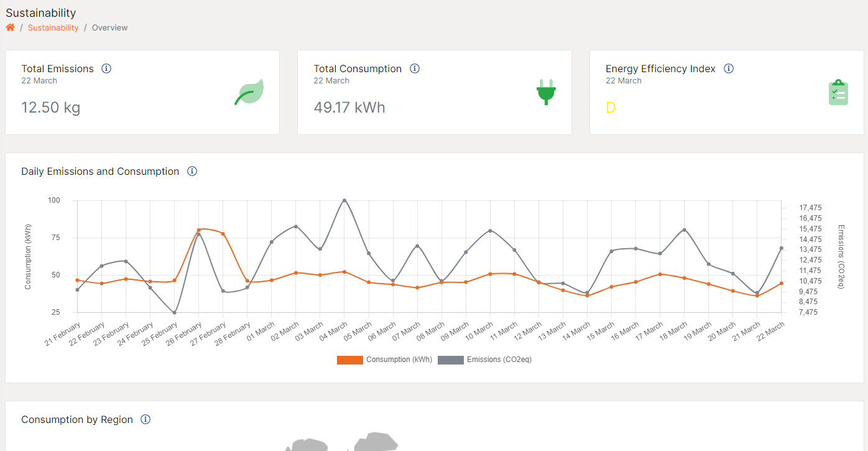The height and width of the screenshot is (451, 868).
Task: Click info icon beside Total Emissions
Action: (x=106, y=68)
